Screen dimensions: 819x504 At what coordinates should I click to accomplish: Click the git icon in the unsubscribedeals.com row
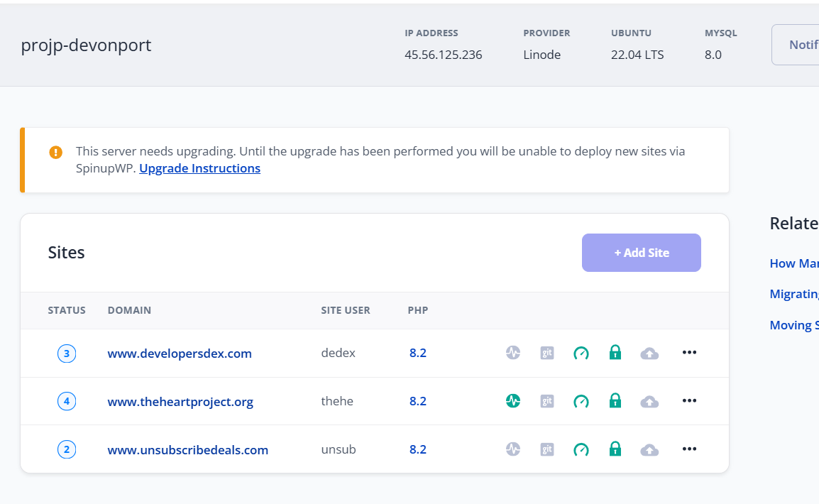547,449
